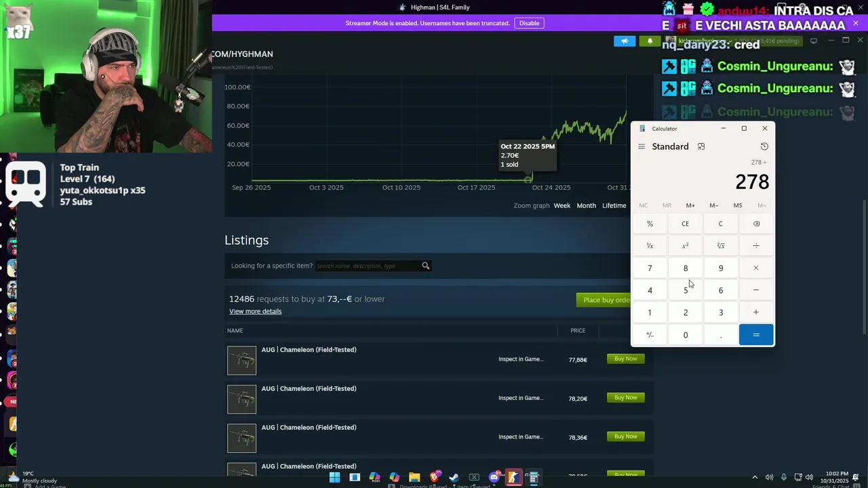The height and width of the screenshot is (488, 868).
Task: Click the multiply operator key
Action: point(756,268)
